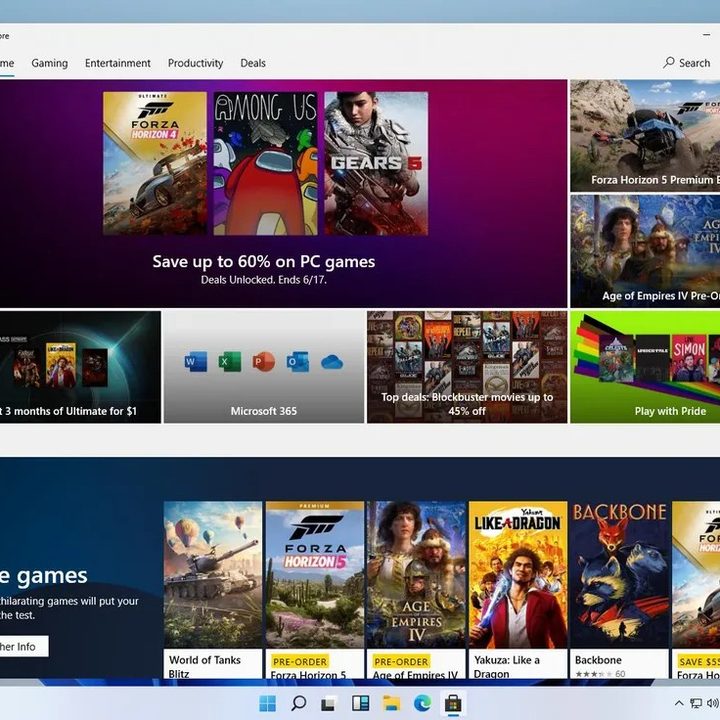Open the Widgets icon on taskbar
The width and height of the screenshot is (720, 720).
pos(360,703)
